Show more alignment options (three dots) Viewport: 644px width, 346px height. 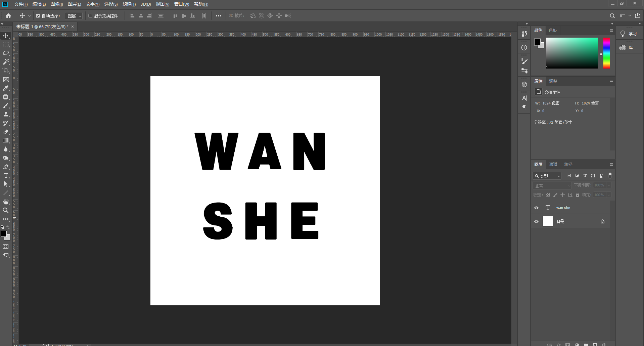click(219, 16)
